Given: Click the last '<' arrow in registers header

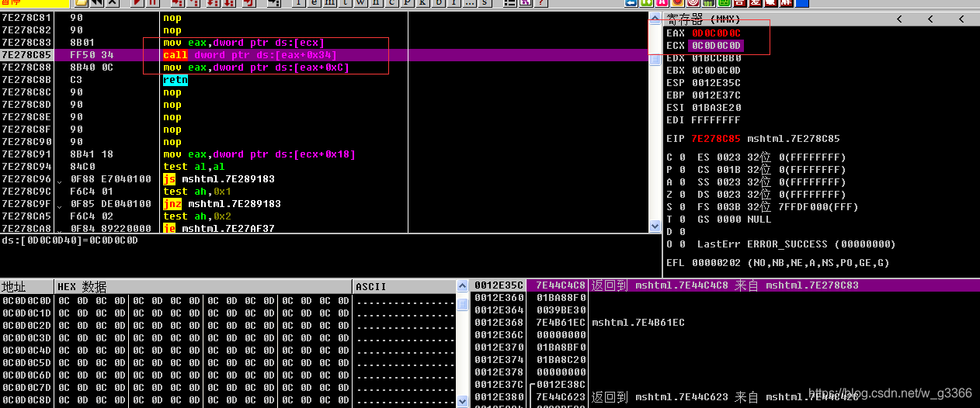Looking at the screenshot, I should click(x=961, y=19).
